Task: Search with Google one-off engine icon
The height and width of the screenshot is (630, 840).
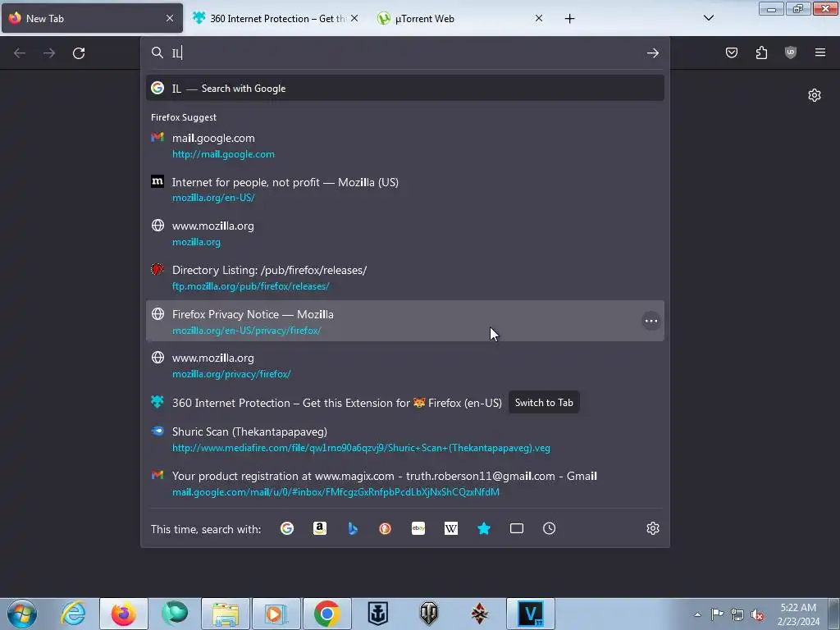Action: click(x=287, y=529)
